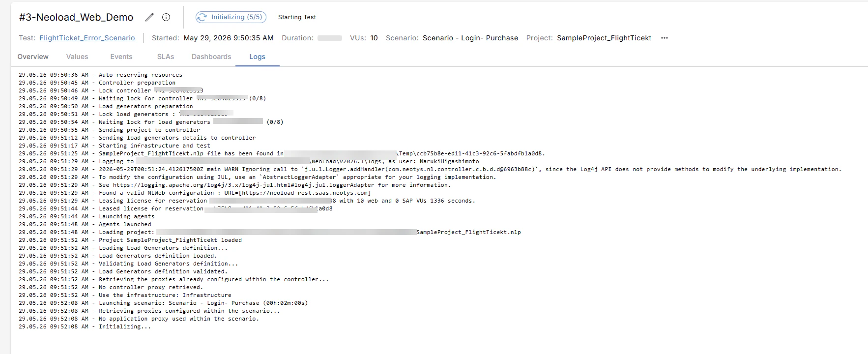The image size is (868, 354).
Task: Open the FlightTicket_Error_Scenario test link
Action: 87,38
